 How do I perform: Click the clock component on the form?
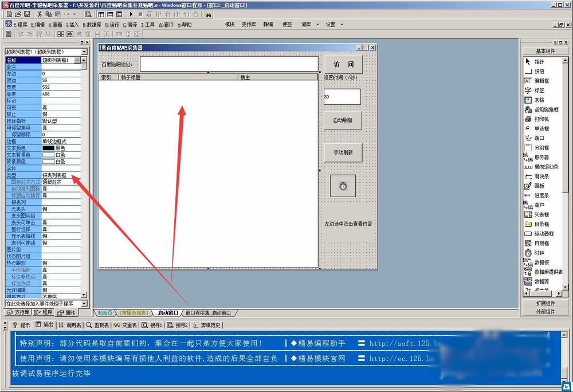coord(343,186)
